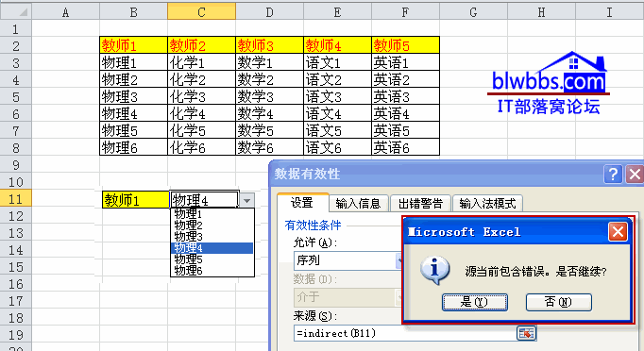
Task: Select 物理3 in the dropdown list
Action: pos(212,237)
